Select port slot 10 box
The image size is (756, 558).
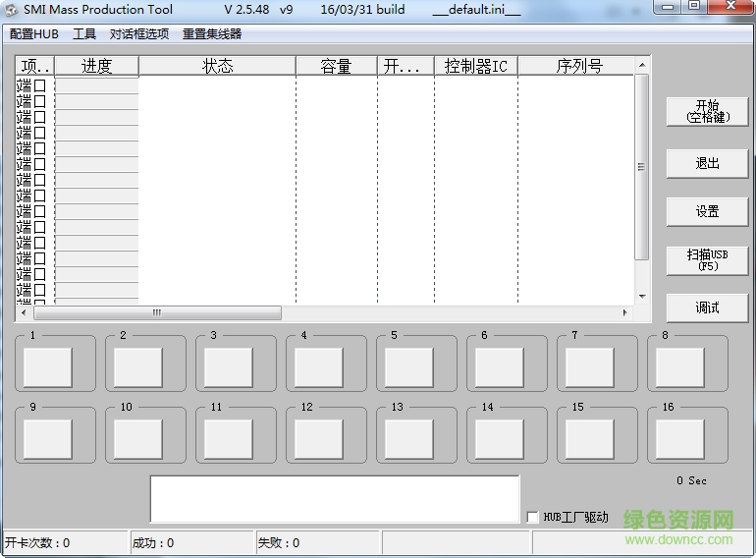pos(137,439)
